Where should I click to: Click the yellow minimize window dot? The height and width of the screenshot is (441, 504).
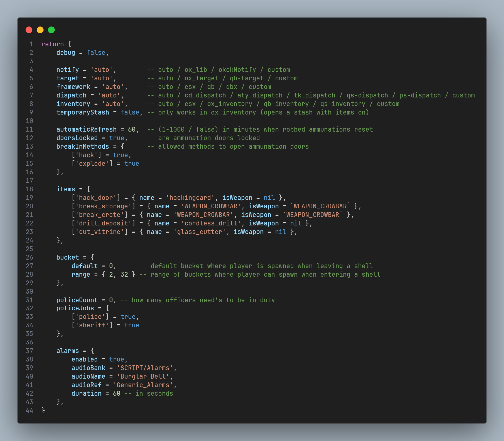[x=40, y=30]
